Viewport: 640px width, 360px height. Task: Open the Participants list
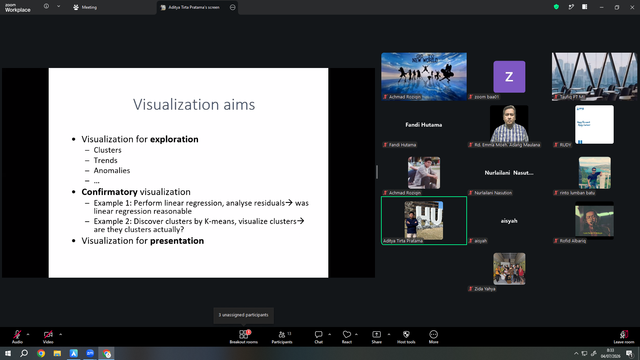[282, 337]
